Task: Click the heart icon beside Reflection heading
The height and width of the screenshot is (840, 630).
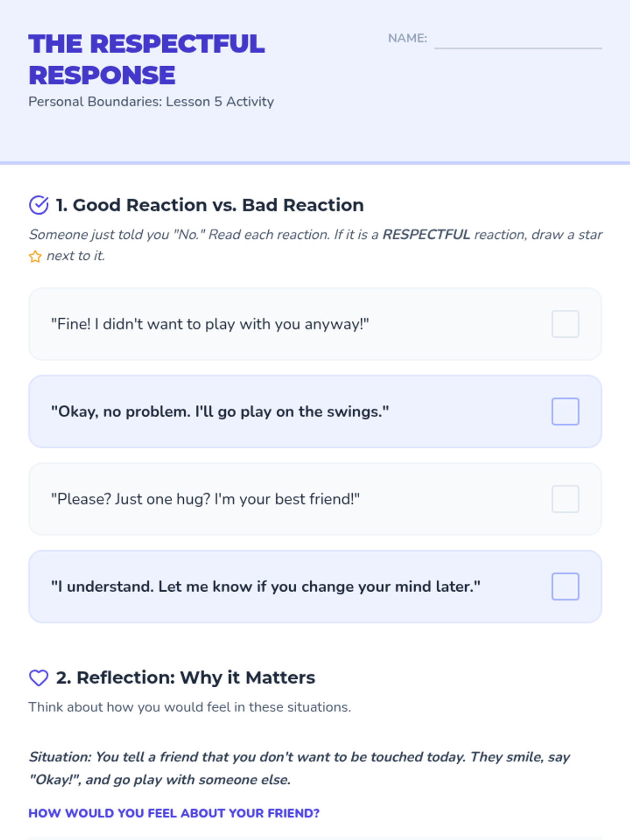Action: [x=39, y=678]
